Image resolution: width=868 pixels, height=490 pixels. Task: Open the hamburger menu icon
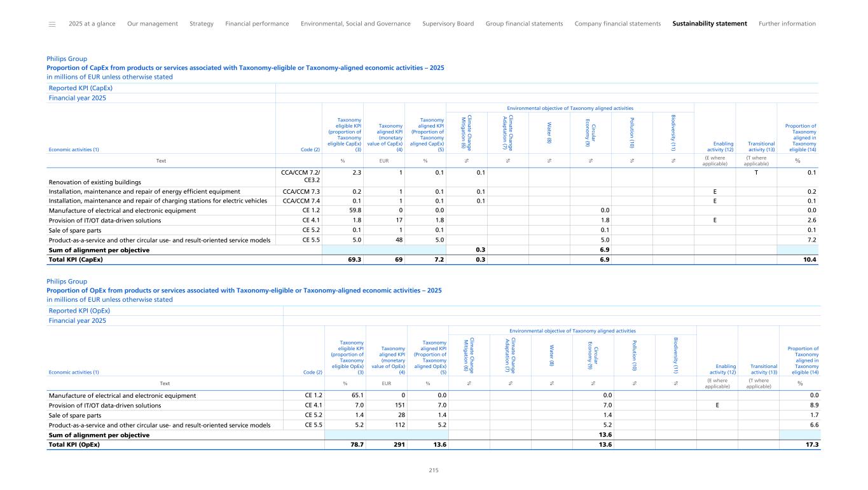coord(52,24)
